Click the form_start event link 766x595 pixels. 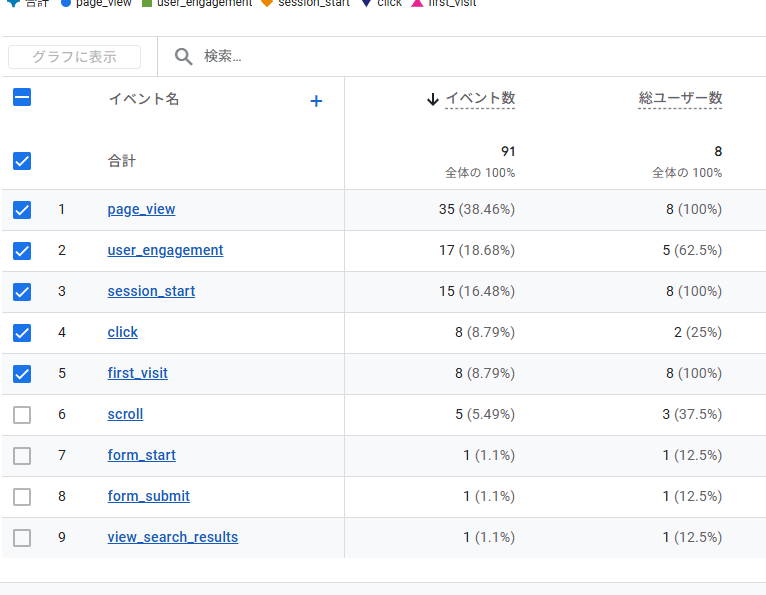point(141,455)
